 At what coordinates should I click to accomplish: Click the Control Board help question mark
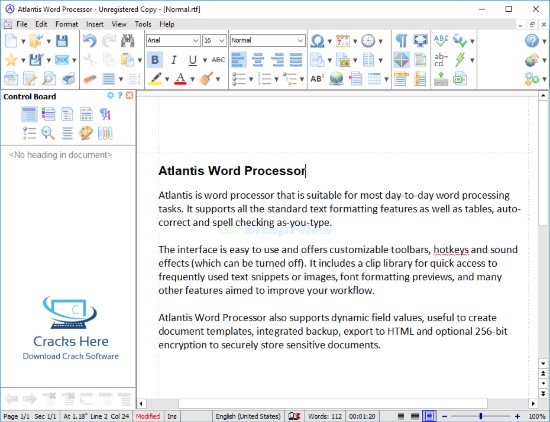coord(120,95)
